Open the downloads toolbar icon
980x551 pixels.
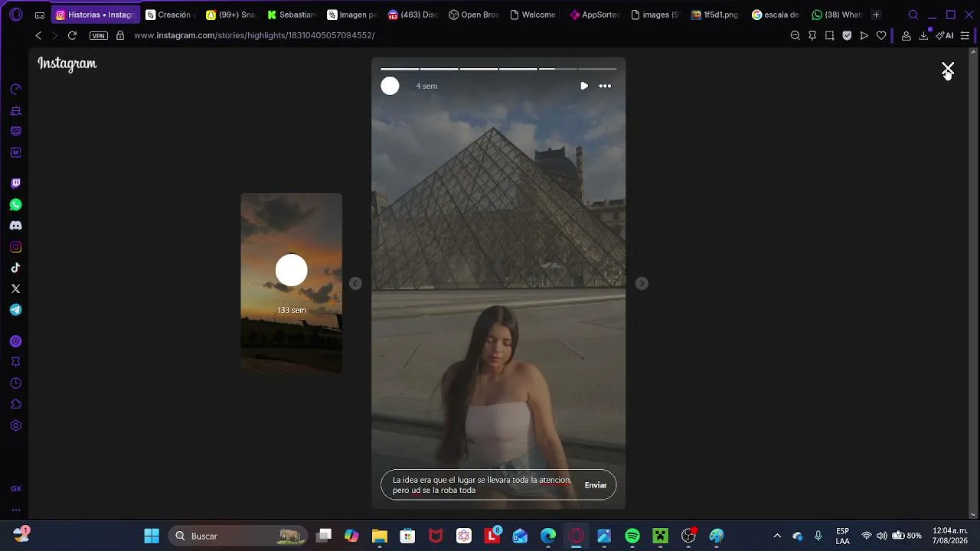pos(923,35)
